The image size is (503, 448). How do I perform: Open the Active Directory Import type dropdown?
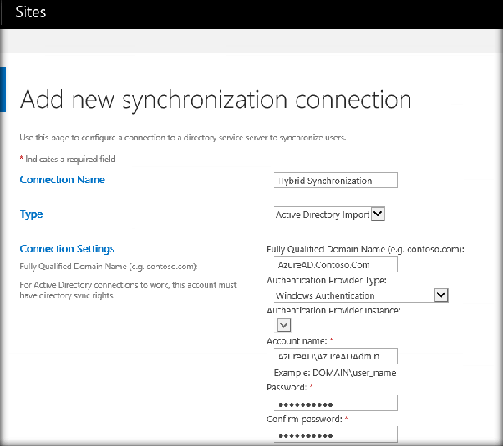329,215
